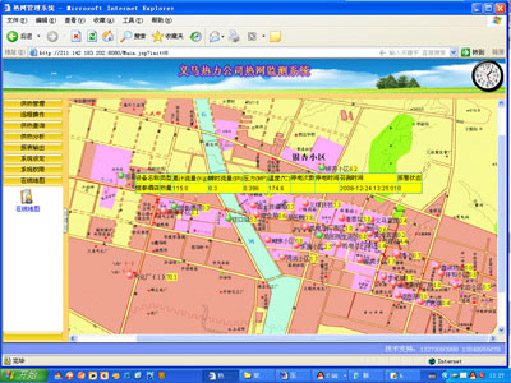Refresh the page using the green arrows icon
Screen dimensions: 511x383
[x=92, y=36]
